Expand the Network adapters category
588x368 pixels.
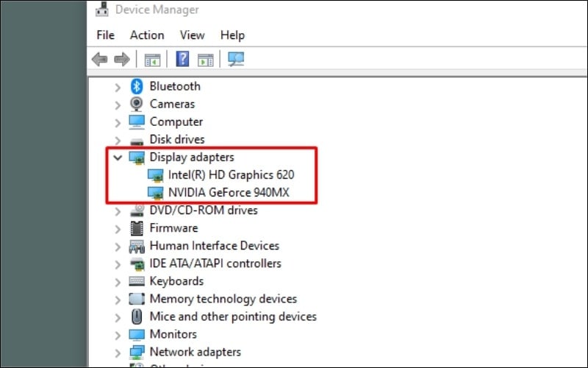click(118, 352)
